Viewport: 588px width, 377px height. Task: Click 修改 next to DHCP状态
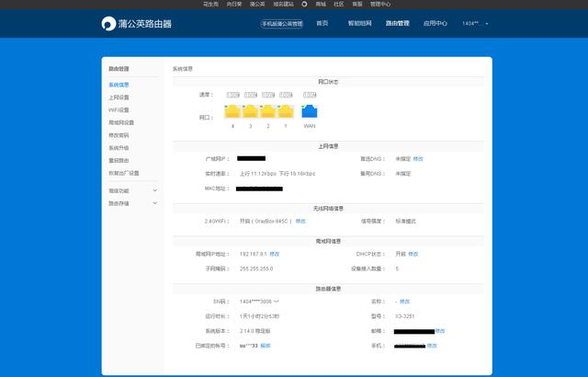pos(413,254)
